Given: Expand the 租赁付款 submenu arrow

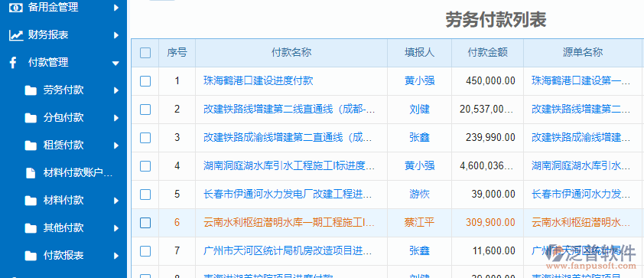Looking at the screenshot, I should click(x=116, y=146).
